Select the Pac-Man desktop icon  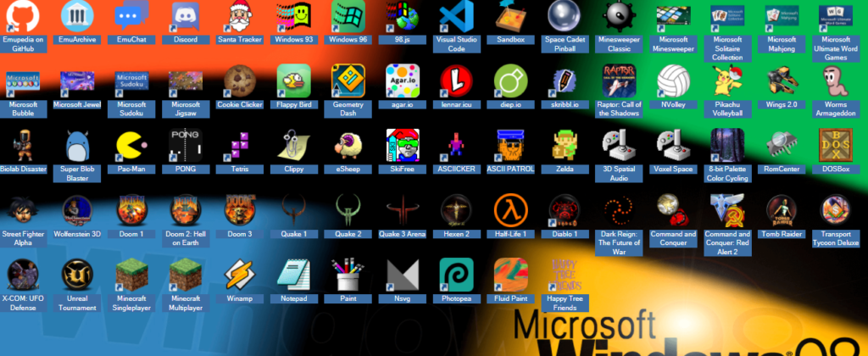[x=131, y=146]
